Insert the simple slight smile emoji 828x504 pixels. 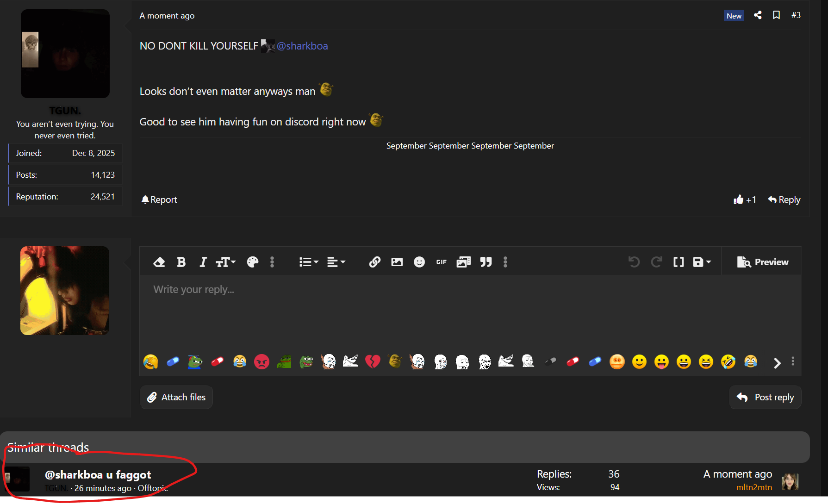point(640,361)
